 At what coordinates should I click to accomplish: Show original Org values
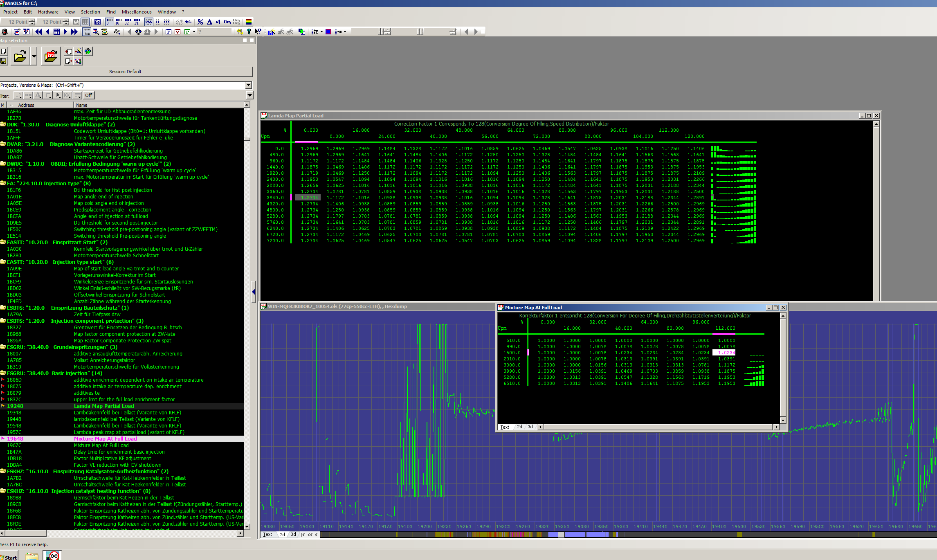pos(227,22)
